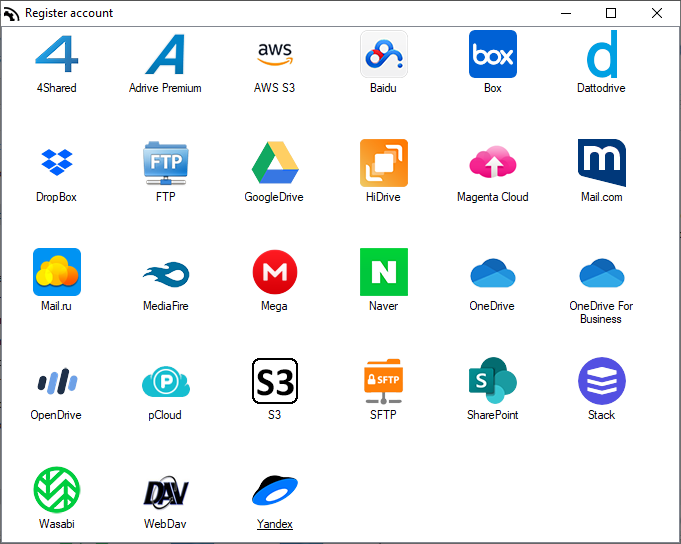Choose the OneDrive For Business icon
The width and height of the screenshot is (681, 544).
click(x=602, y=273)
